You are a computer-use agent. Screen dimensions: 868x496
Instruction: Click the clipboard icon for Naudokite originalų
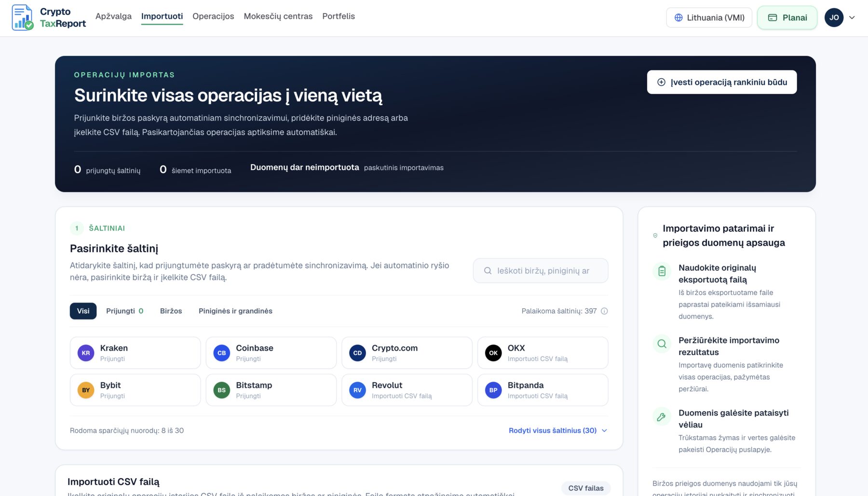click(x=662, y=271)
